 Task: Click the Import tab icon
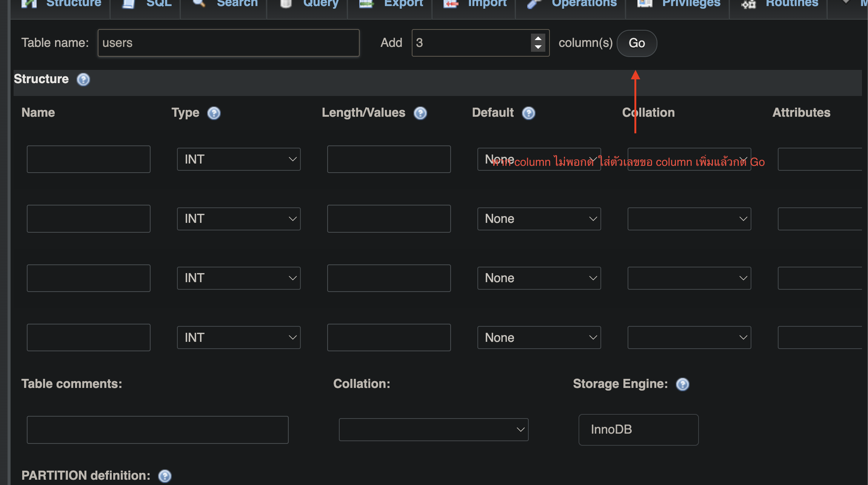click(451, 4)
